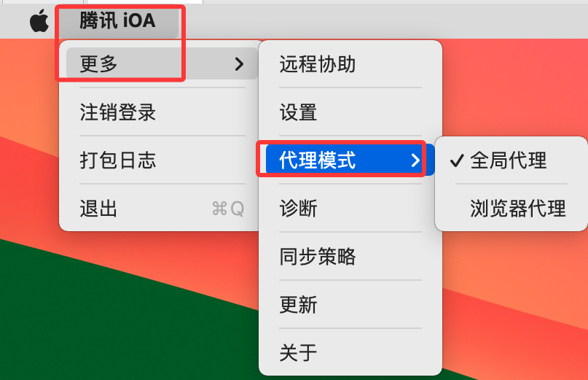588x380 pixels.
Task: Run 诊断 diagnostics
Action: click(x=350, y=208)
